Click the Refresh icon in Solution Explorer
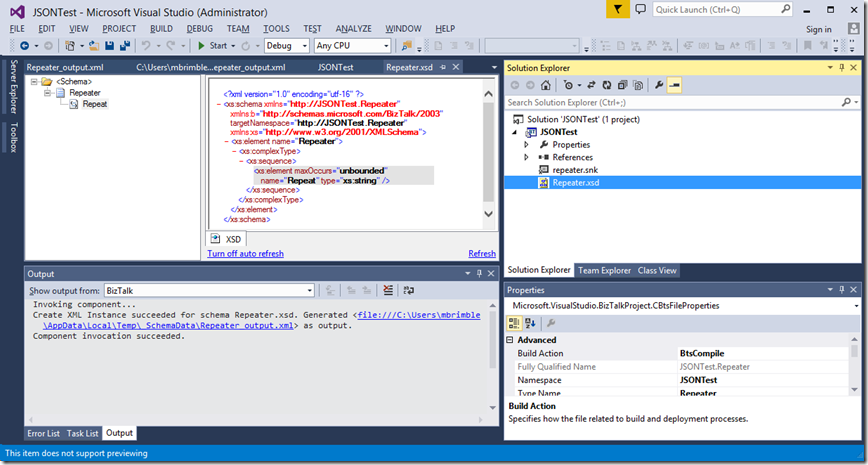 607,85
